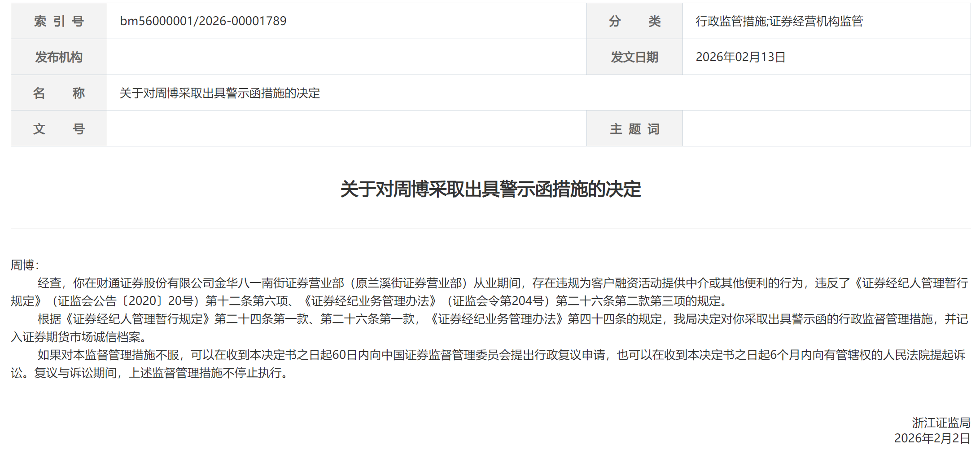This screenshot has width=980, height=450.
Task: Click the paragraph beginning 经查，你在财通证券
Action: coord(490,292)
